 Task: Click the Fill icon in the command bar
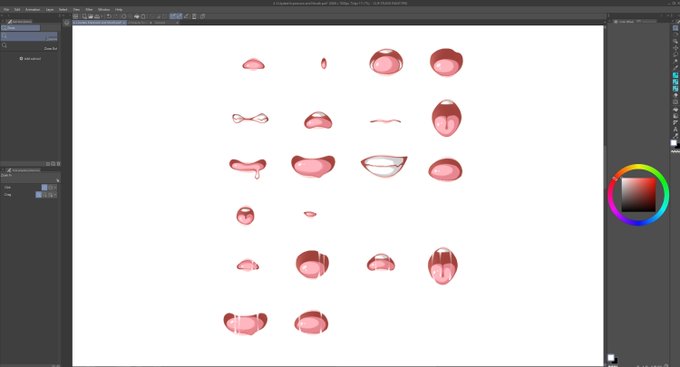tap(137, 16)
